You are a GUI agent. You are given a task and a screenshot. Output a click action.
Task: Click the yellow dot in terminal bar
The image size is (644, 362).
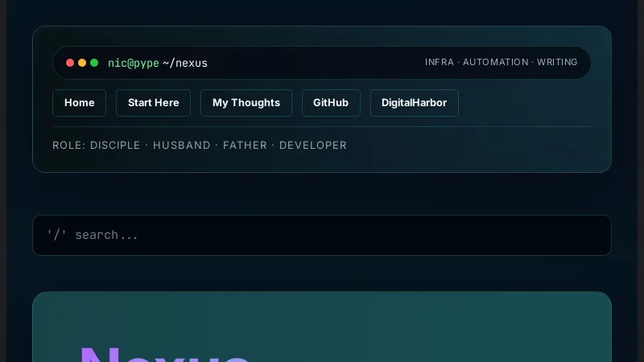[82, 63]
